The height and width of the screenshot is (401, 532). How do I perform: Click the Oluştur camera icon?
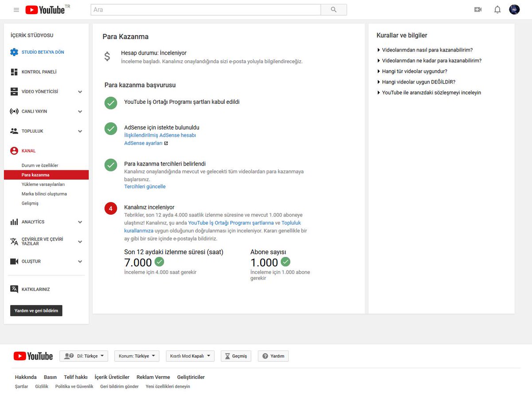14,261
